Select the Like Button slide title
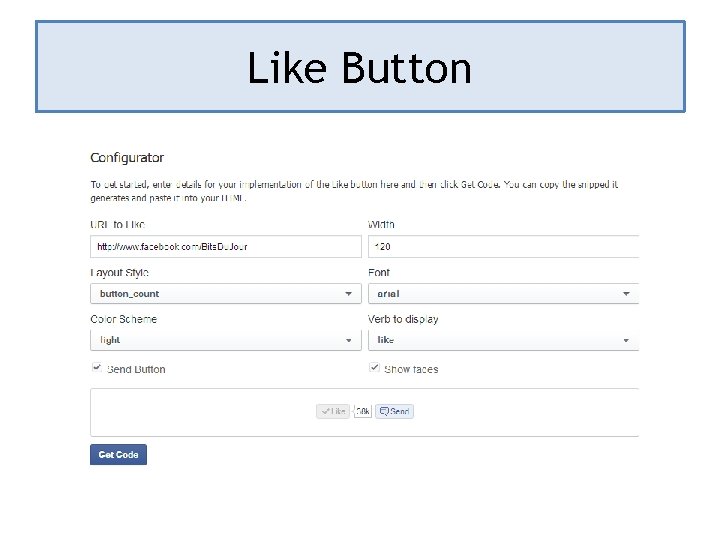 pyautogui.click(x=360, y=68)
